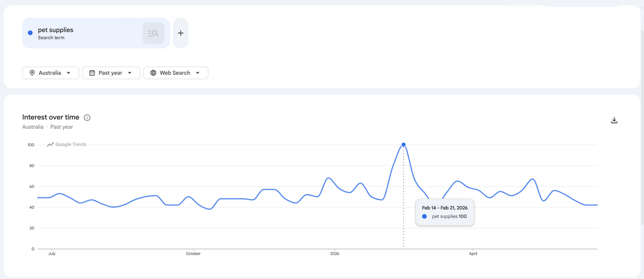The image size is (644, 279).
Task: Click the peak data point at 100
Action: [x=404, y=145]
